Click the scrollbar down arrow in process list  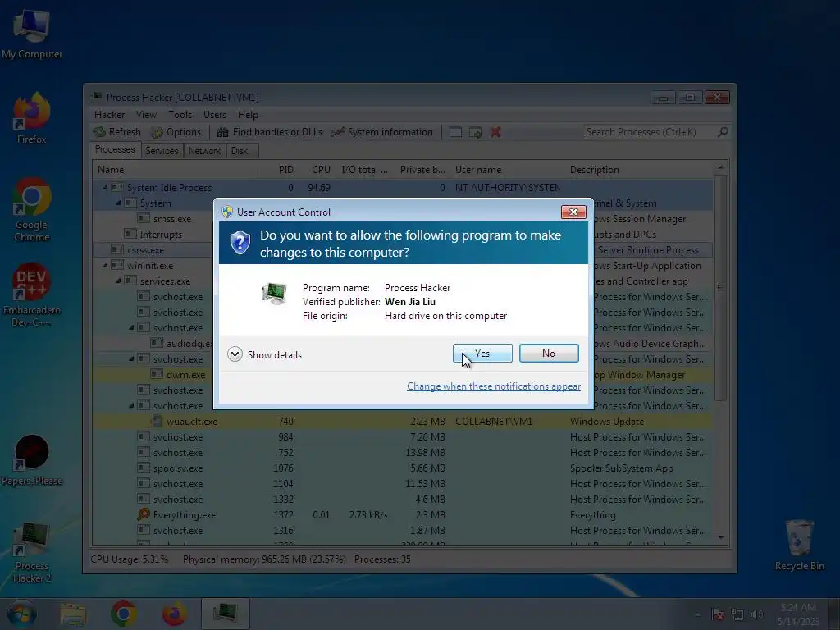(720, 538)
